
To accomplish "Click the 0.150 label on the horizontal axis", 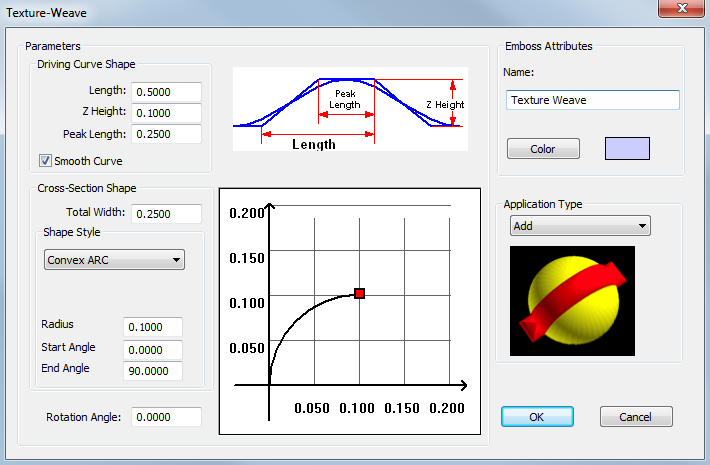I will (x=402, y=408).
